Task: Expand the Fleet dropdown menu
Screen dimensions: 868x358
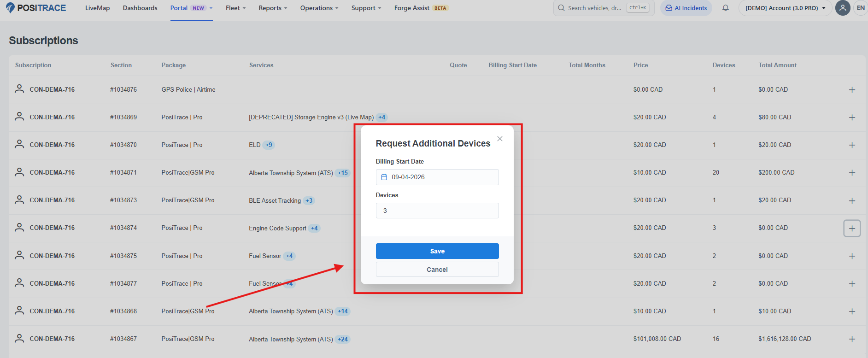Action: click(x=236, y=8)
